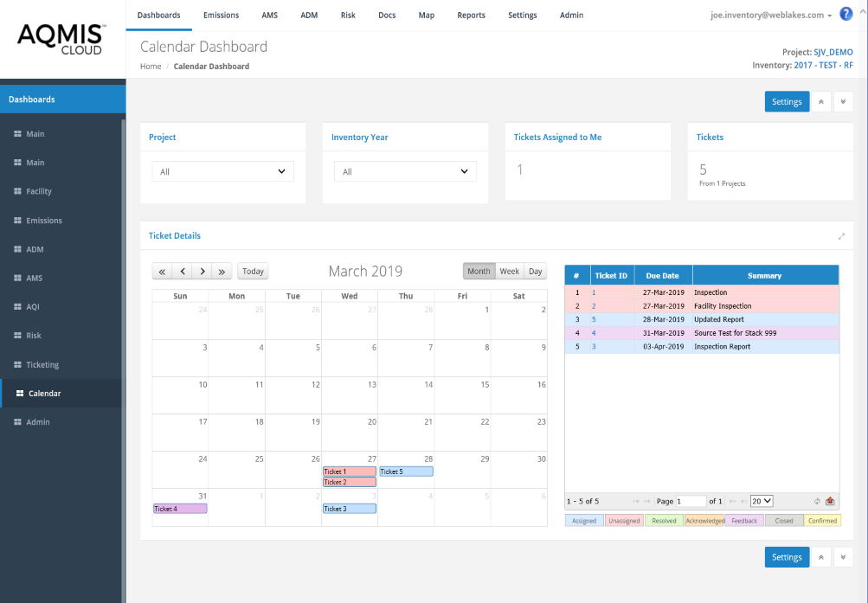Open the ADM top menu
Image resolution: width=868 pixels, height=603 pixels.
[309, 15]
